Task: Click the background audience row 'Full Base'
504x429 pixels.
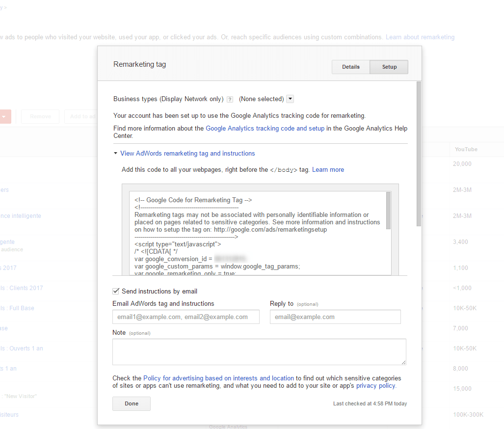Action: pos(17,308)
